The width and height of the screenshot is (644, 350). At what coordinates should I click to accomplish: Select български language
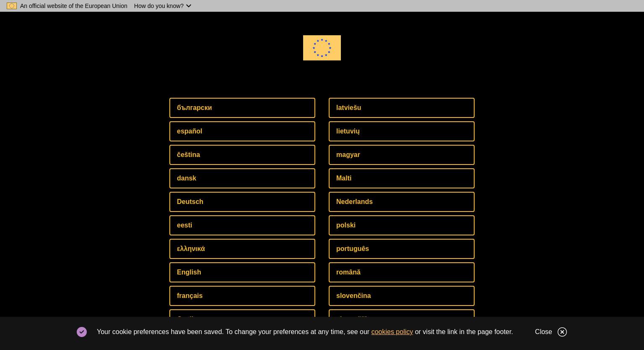click(242, 108)
